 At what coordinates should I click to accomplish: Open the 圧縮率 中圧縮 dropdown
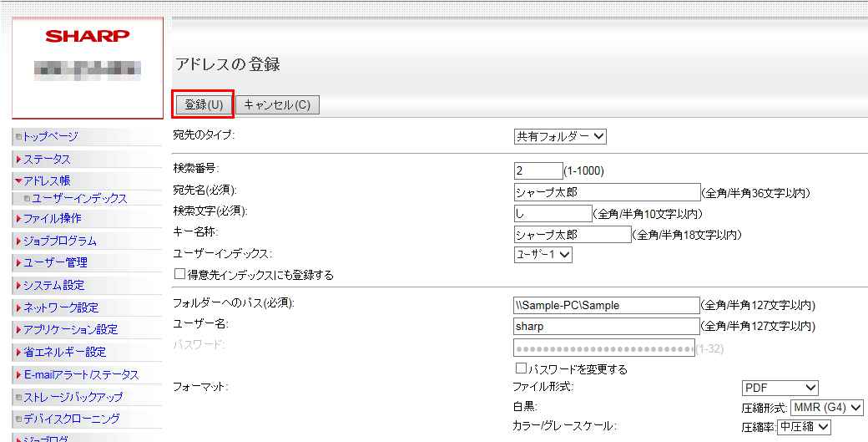tap(805, 427)
